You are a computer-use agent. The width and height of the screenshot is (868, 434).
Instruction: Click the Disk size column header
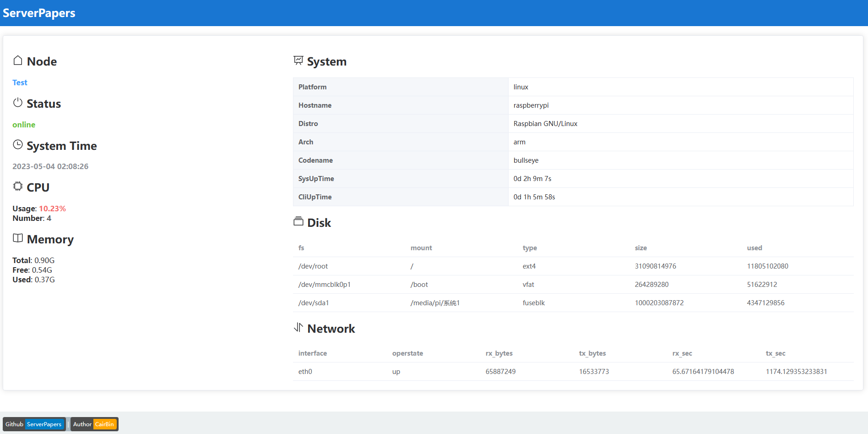tap(641, 248)
